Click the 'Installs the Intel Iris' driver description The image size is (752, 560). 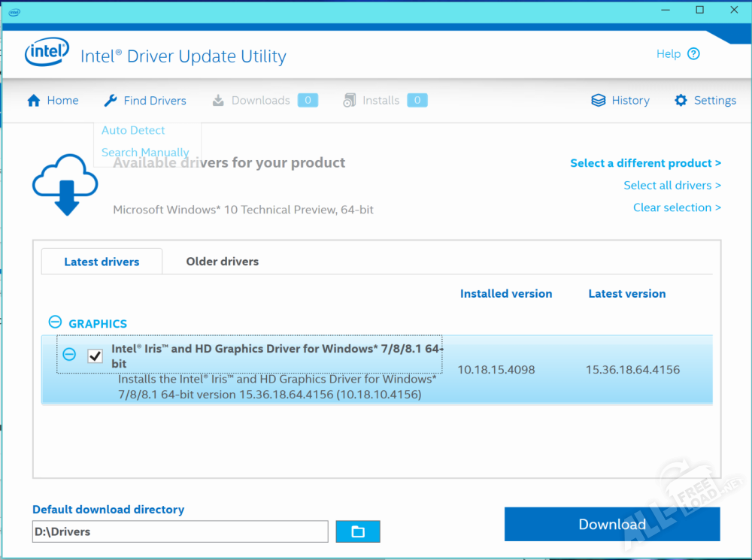(277, 386)
